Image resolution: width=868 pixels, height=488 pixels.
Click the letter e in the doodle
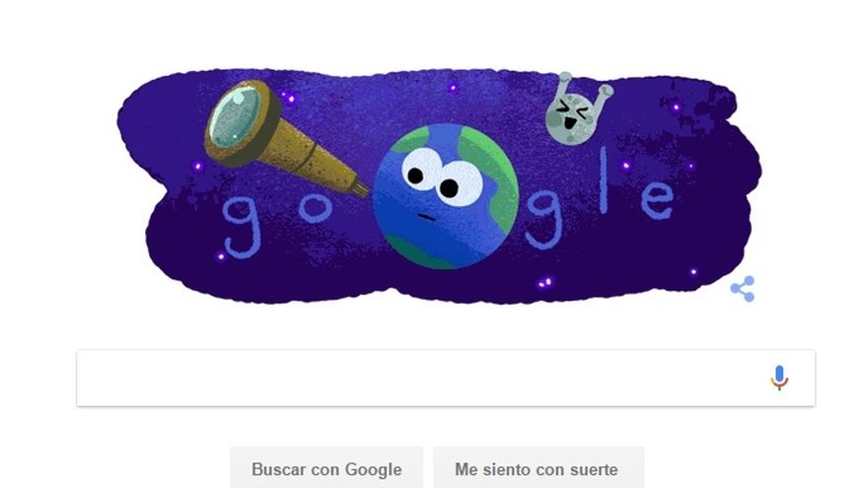pos(657,199)
